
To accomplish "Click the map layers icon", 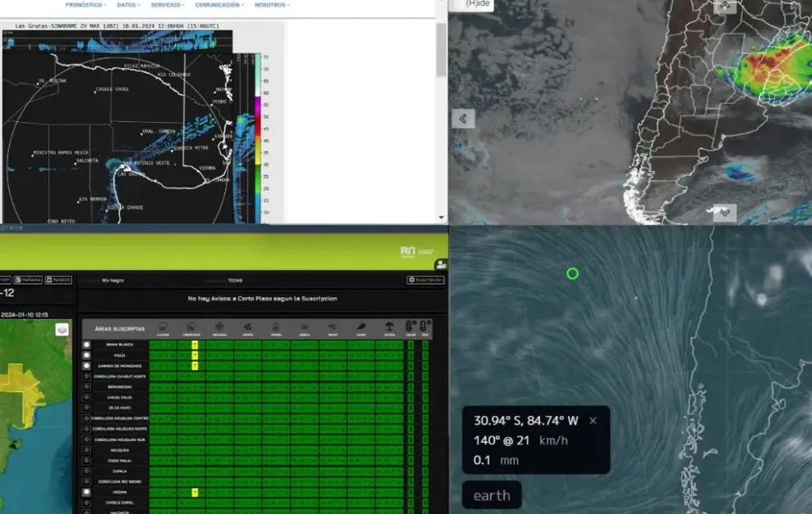I will pyautogui.click(x=61, y=329).
